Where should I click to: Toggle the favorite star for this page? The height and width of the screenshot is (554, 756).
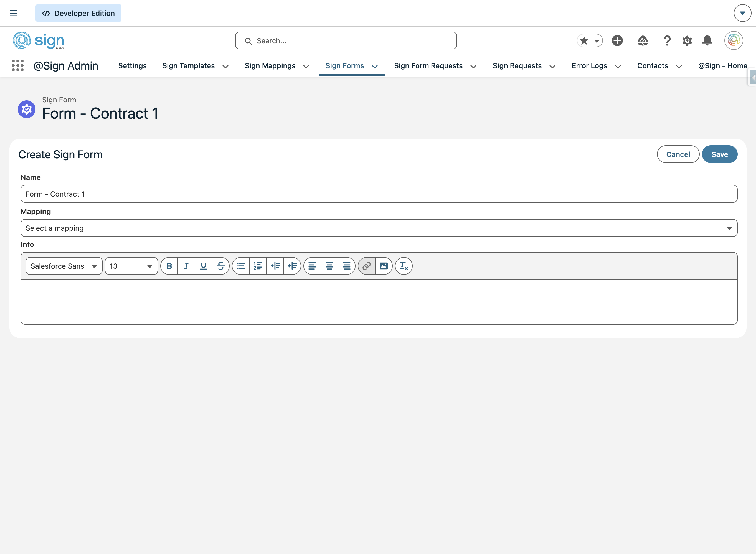point(584,40)
